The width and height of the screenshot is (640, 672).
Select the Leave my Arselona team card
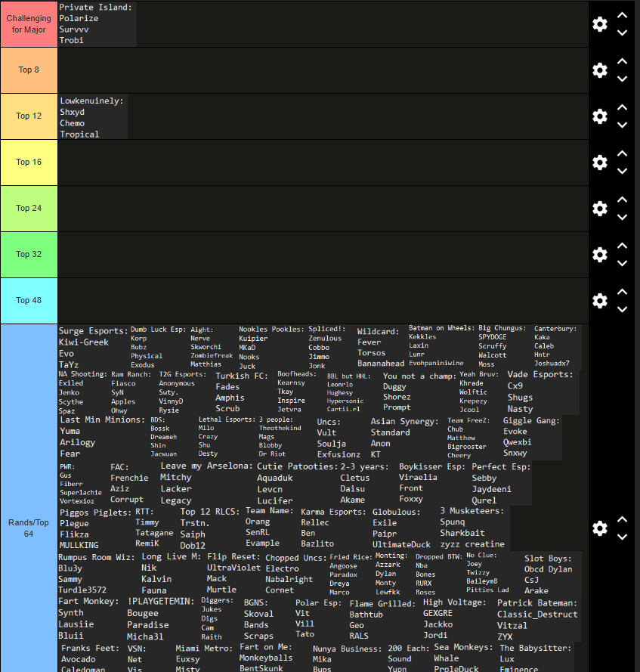(206, 484)
